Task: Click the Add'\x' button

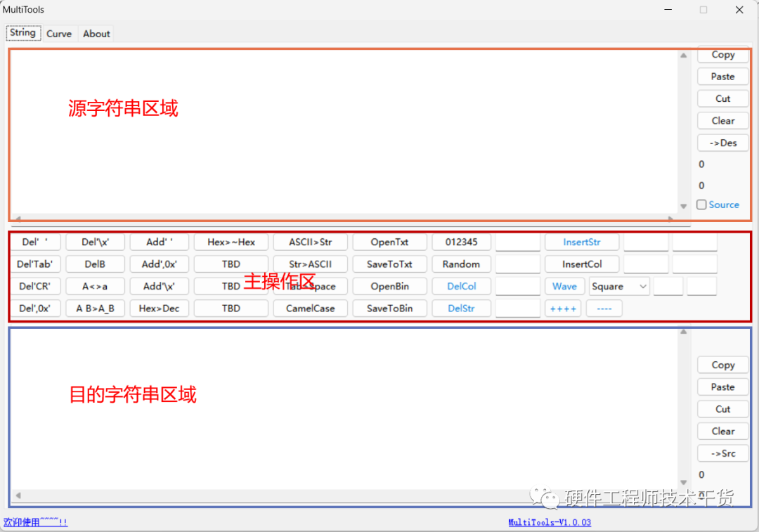Action: tap(160, 287)
